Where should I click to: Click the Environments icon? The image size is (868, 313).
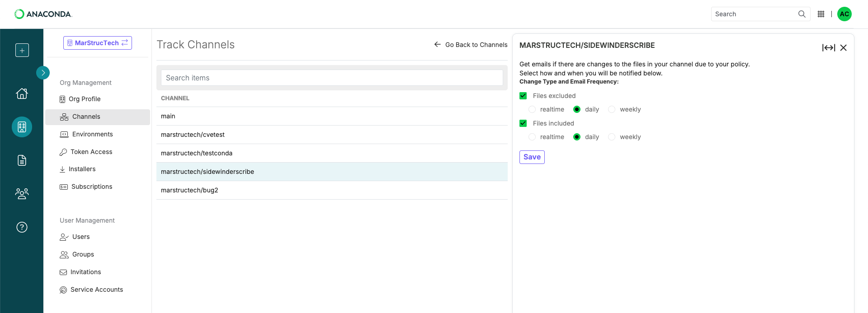coord(64,135)
